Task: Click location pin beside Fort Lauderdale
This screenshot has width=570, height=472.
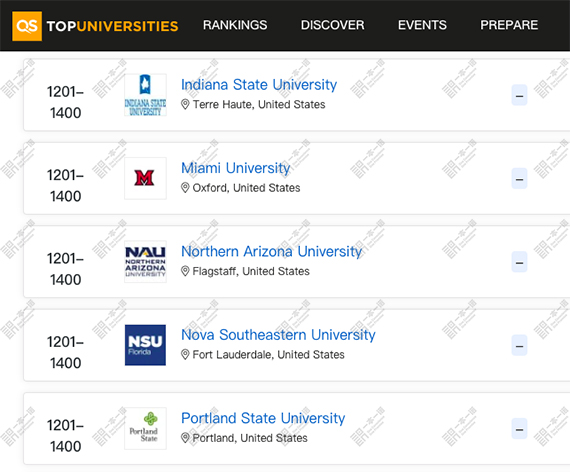Action: pyautogui.click(x=185, y=355)
